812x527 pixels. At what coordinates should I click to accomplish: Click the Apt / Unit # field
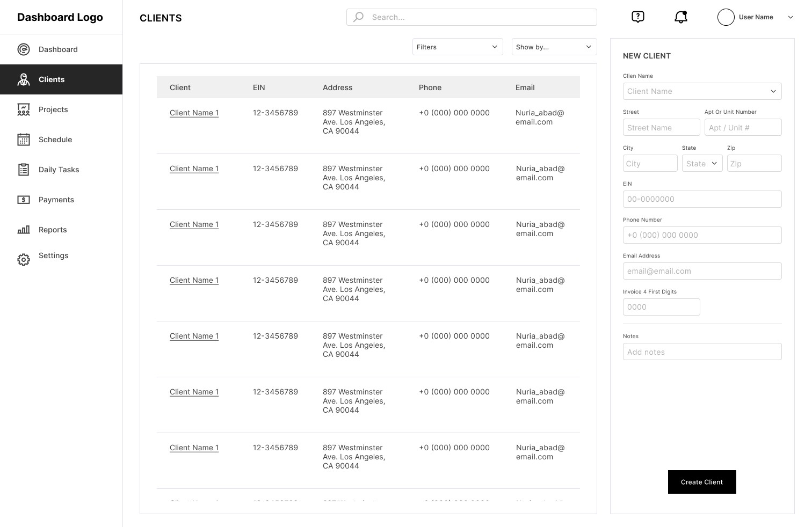(x=743, y=127)
